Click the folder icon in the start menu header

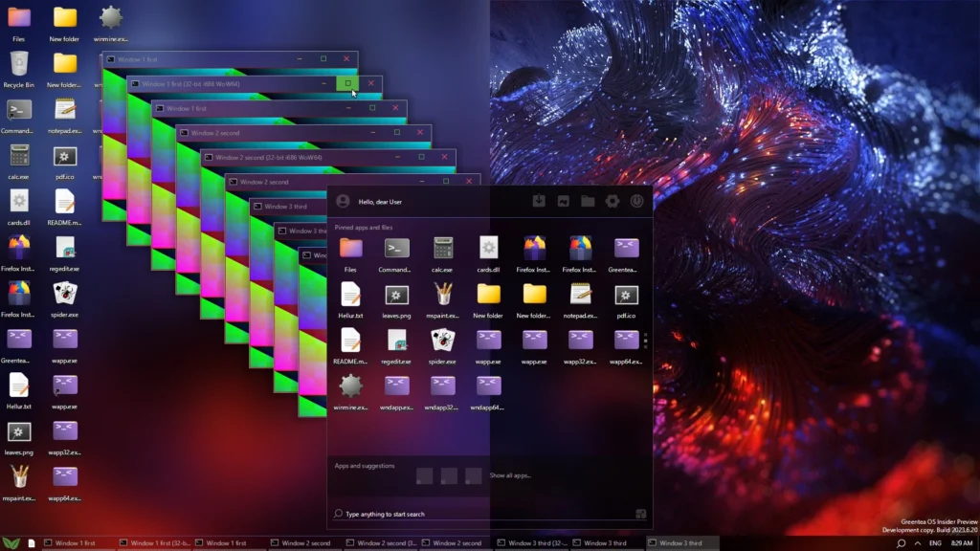coord(588,201)
